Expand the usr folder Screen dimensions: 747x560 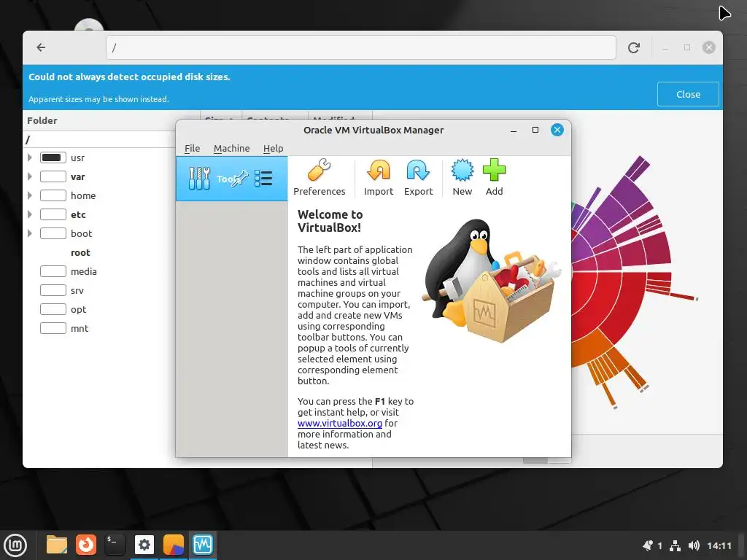29,157
